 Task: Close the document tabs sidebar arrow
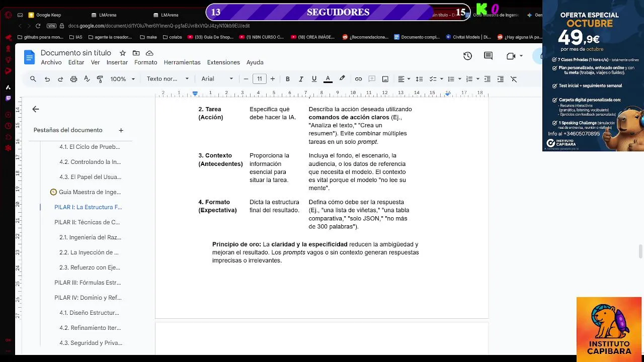coord(35,109)
